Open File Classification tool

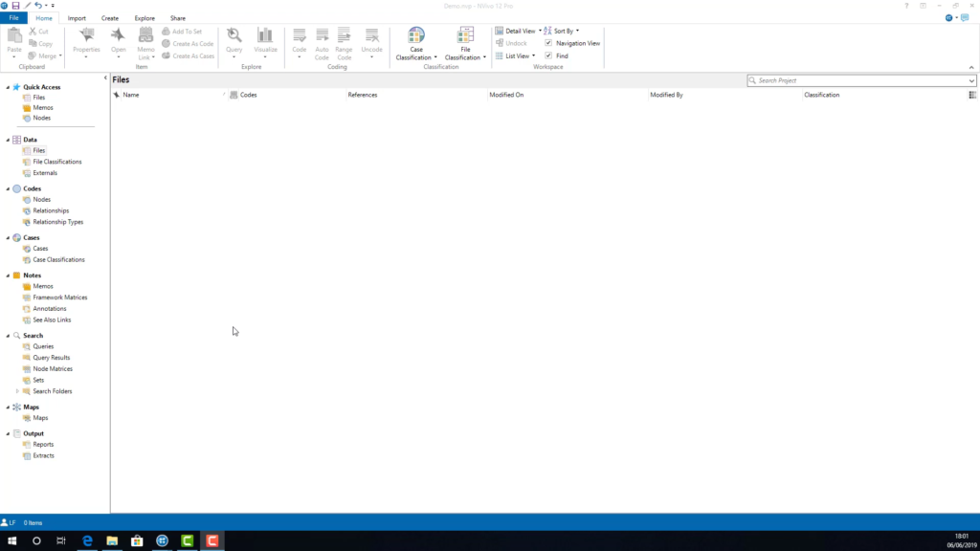pos(465,43)
